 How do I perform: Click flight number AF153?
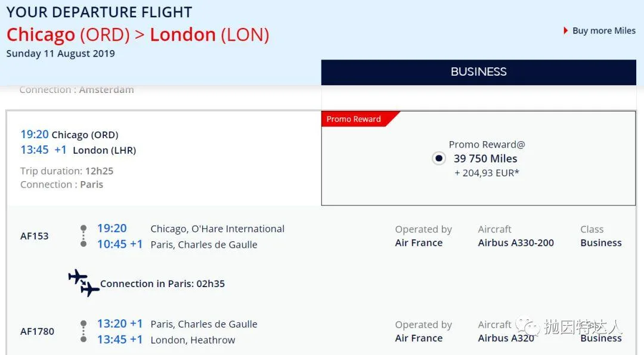pos(35,236)
